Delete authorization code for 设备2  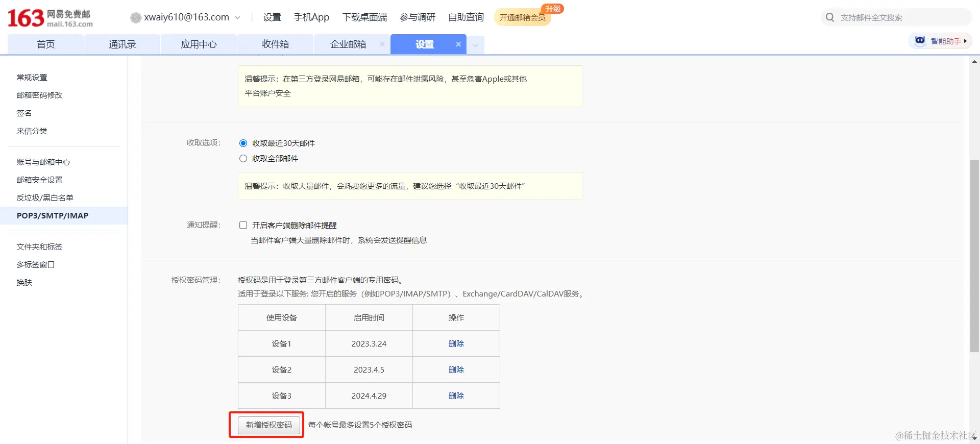tap(456, 369)
